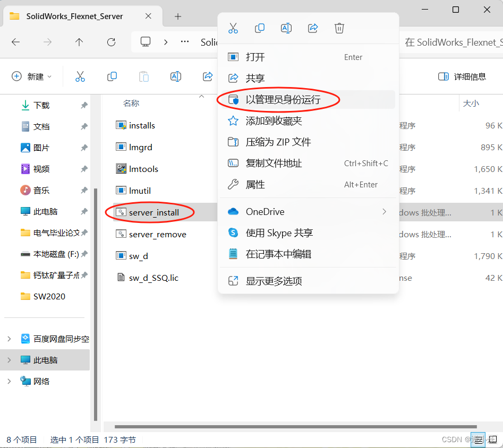The image size is (503, 448).
Task: Click the toolbar Cut scissors icon
Action: point(80,76)
